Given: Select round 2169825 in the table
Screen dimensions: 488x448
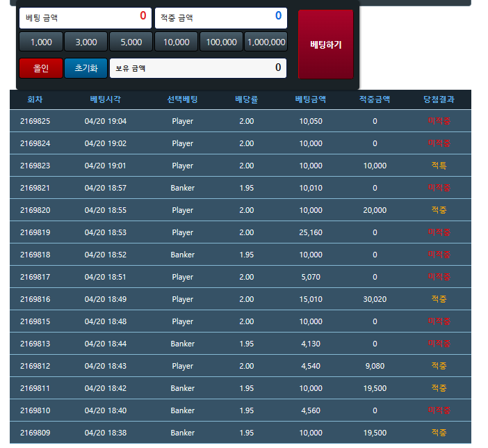Looking at the screenshot, I should pyautogui.click(x=35, y=121).
